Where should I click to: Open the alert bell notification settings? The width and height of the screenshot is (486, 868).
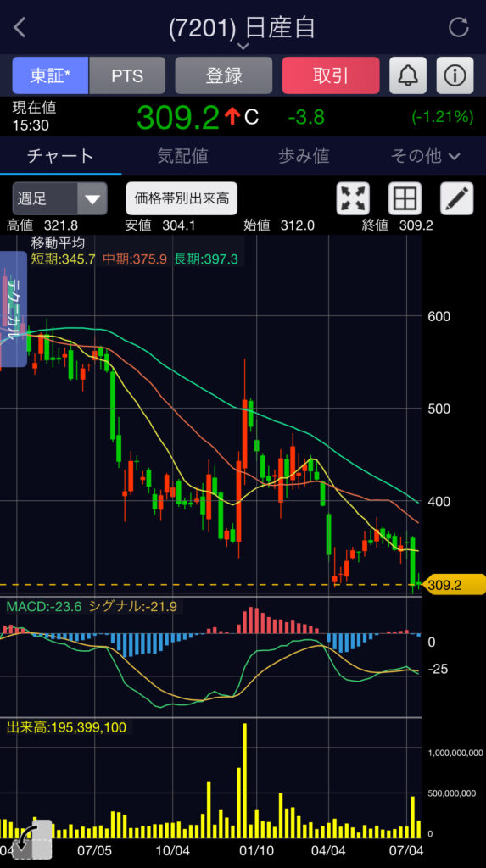(x=408, y=75)
